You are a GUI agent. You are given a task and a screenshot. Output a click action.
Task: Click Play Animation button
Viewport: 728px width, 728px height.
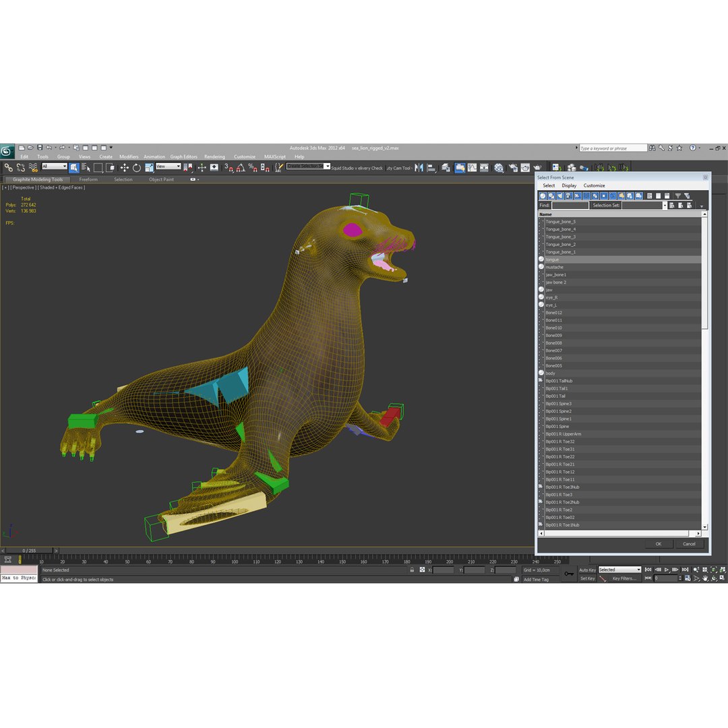coord(667,570)
